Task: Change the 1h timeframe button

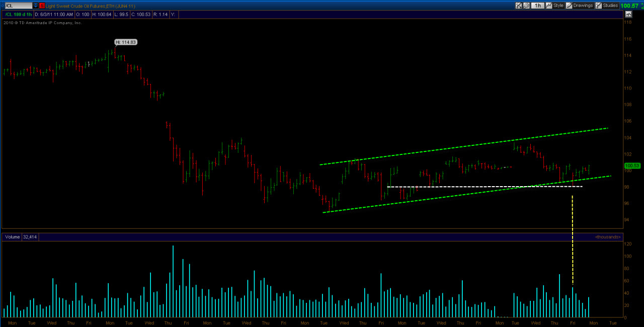Action: coord(538,6)
